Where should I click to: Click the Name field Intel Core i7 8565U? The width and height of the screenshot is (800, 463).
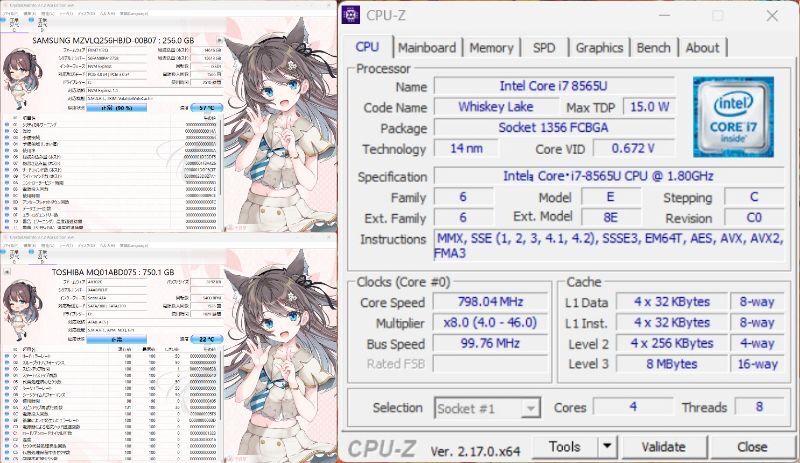pyautogui.click(x=554, y=86)
